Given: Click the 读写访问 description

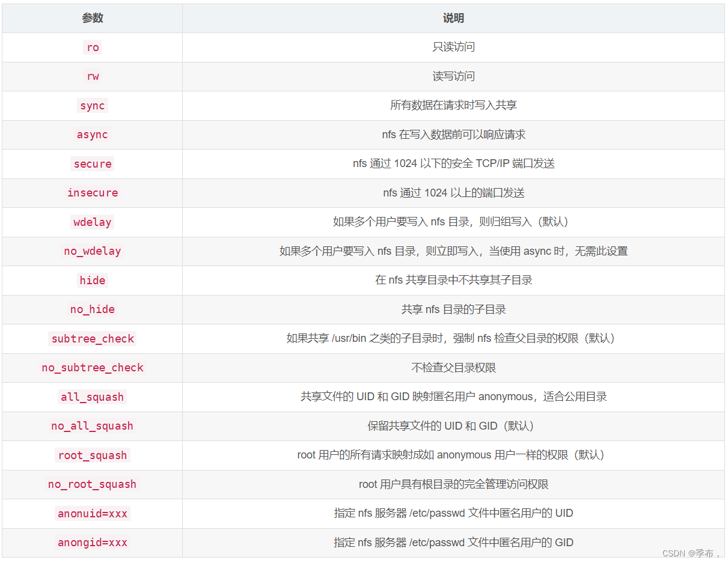Looking at the screenshot, I should click(x=454, y=76).
